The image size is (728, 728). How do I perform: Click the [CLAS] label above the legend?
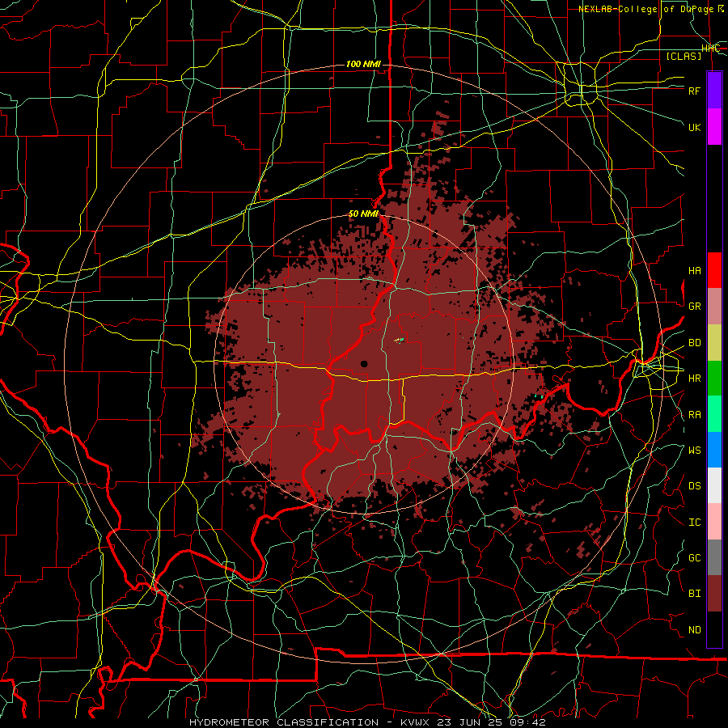point(684,56)
